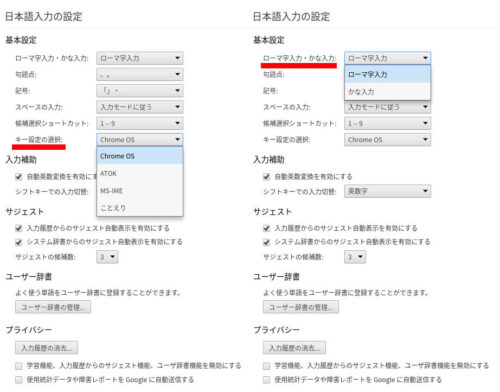
Task: Enable 使用統計データ Google send checkbox, right panel
Action: (266, 380)
